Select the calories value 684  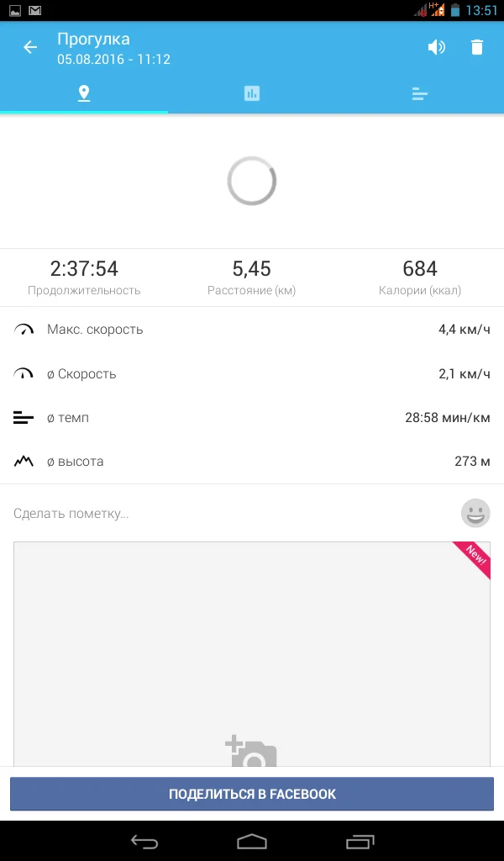pos(420,269)
